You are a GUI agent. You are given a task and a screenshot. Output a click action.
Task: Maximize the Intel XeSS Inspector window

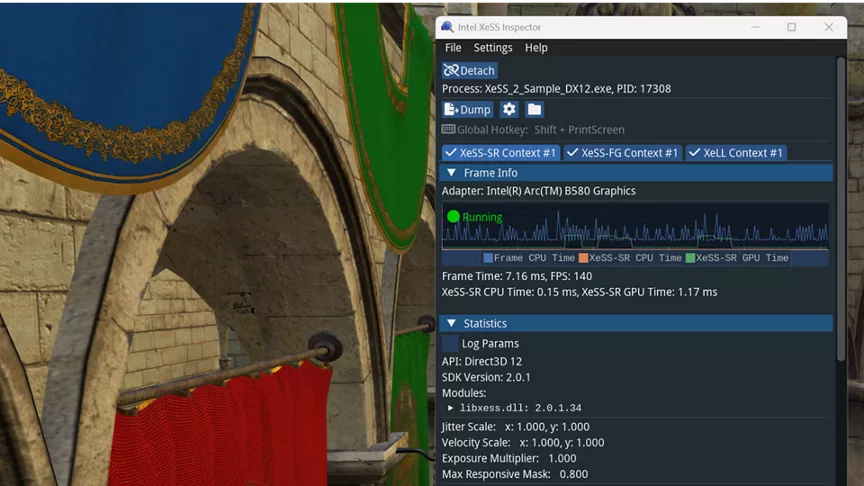[792, 27]
